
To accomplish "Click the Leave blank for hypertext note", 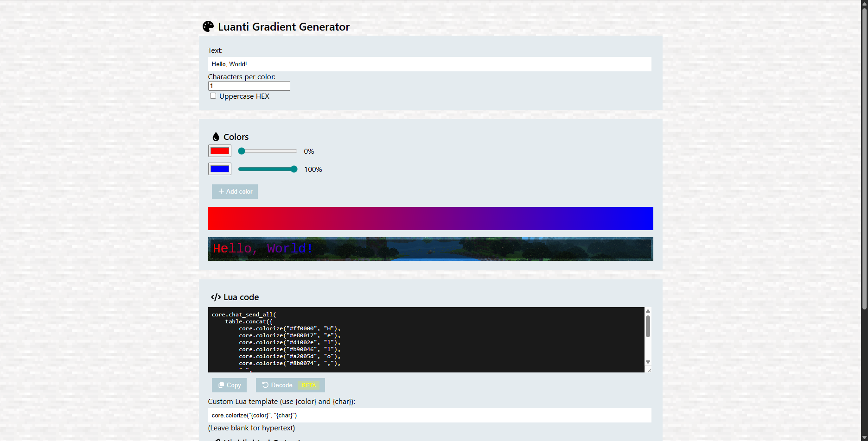I will click(x=251, y=428).
